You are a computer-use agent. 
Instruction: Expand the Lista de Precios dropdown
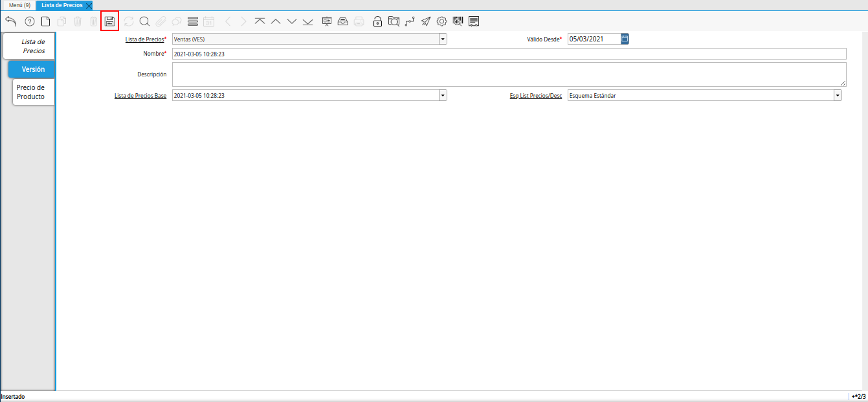coord(443,39)
